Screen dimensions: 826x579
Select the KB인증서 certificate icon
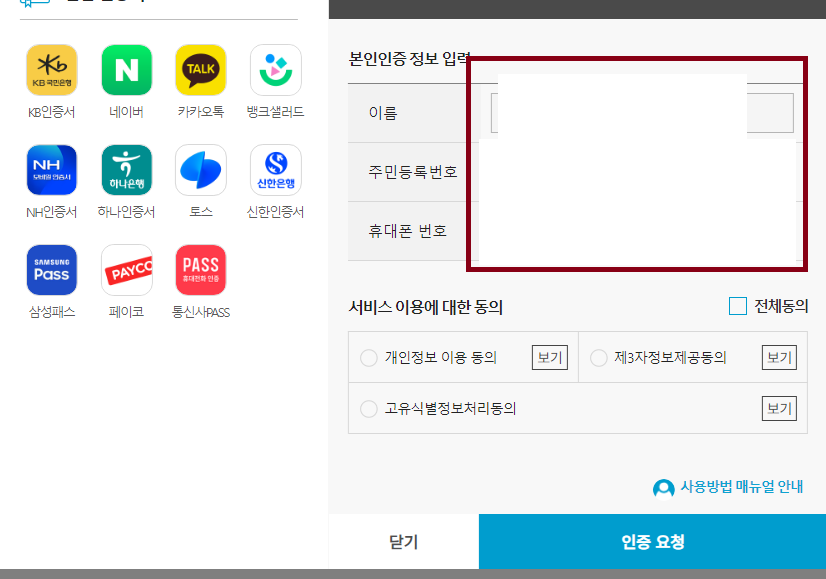click(51, 69)
